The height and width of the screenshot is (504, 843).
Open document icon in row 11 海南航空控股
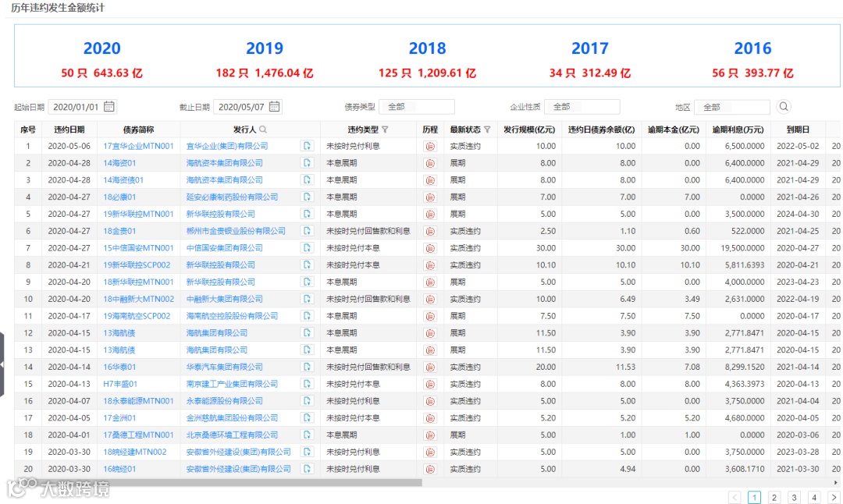pyautogui.click(x=307, y=316)
